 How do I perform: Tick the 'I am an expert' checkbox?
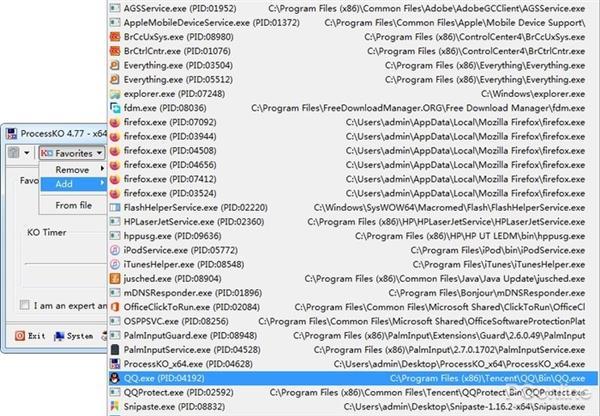coord(24,305)
